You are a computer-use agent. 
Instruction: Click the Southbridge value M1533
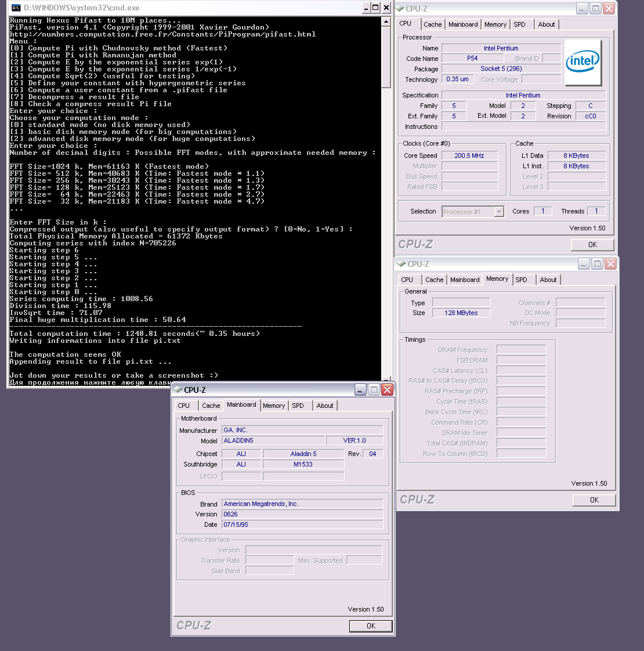[303, 464]
